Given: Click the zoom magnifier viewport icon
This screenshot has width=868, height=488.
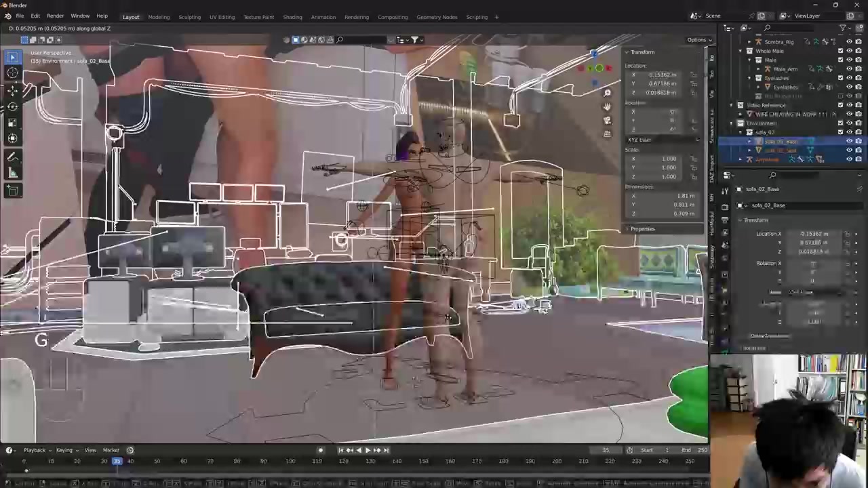Looking at the screenshot, I should (x=607, y=93).
